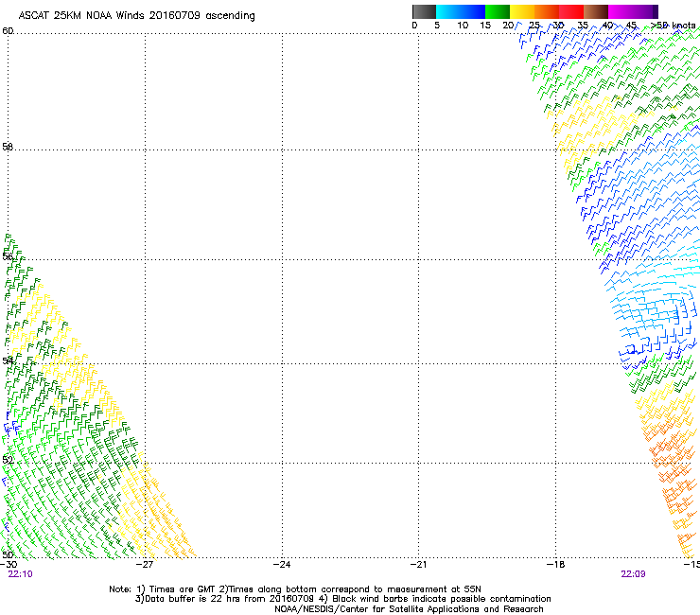Click the latitude label '58'
This screenshot has height=615, width=700.
click(8, 147)
